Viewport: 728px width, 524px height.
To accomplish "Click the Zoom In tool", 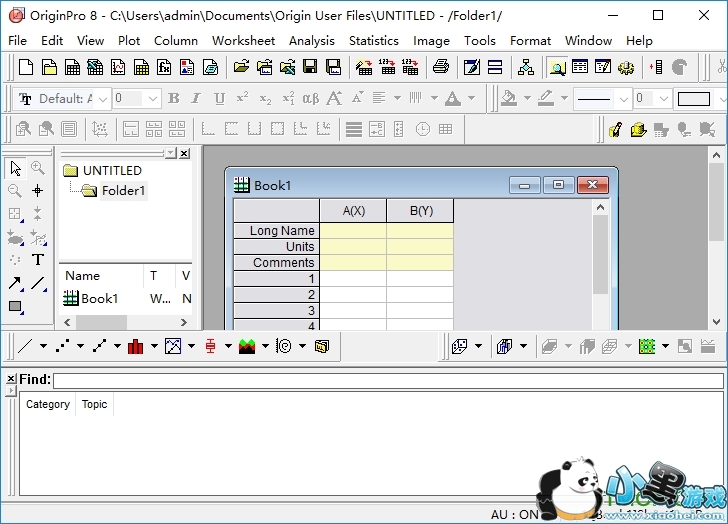I will pyautogui.click(x=38, y=168).
